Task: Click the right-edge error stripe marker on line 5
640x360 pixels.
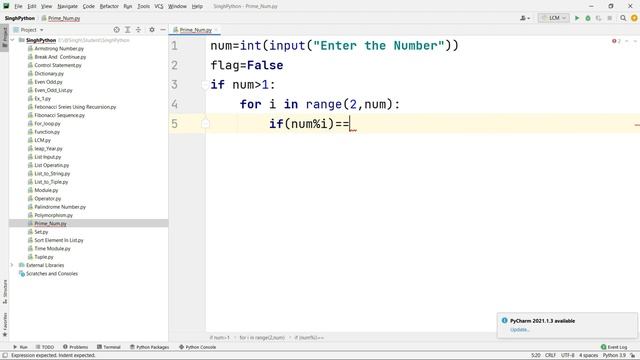Action: [637, 125]
